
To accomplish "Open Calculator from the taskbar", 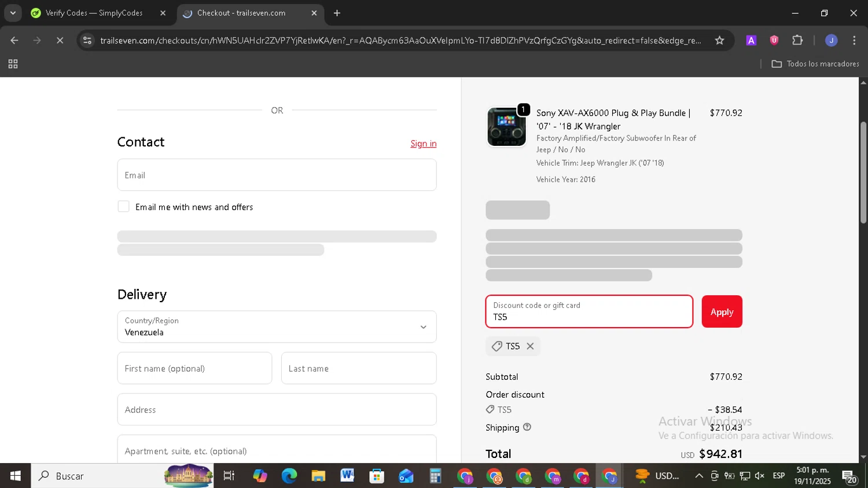I will (435, 476).
